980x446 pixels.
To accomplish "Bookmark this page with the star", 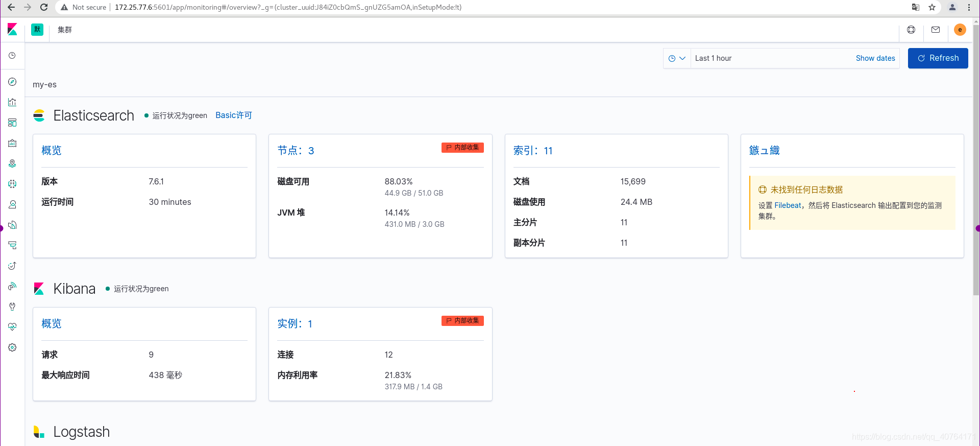I will click(932, 7).
